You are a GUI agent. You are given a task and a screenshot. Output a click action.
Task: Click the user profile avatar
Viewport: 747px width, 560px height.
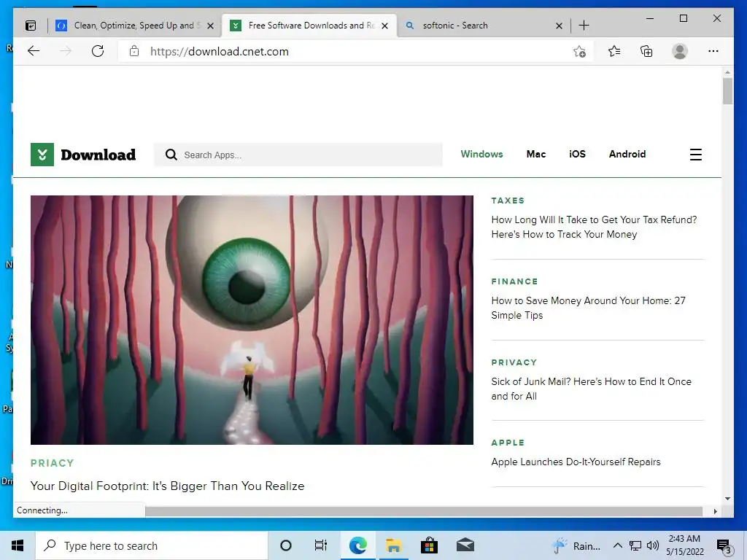[680, 51]
